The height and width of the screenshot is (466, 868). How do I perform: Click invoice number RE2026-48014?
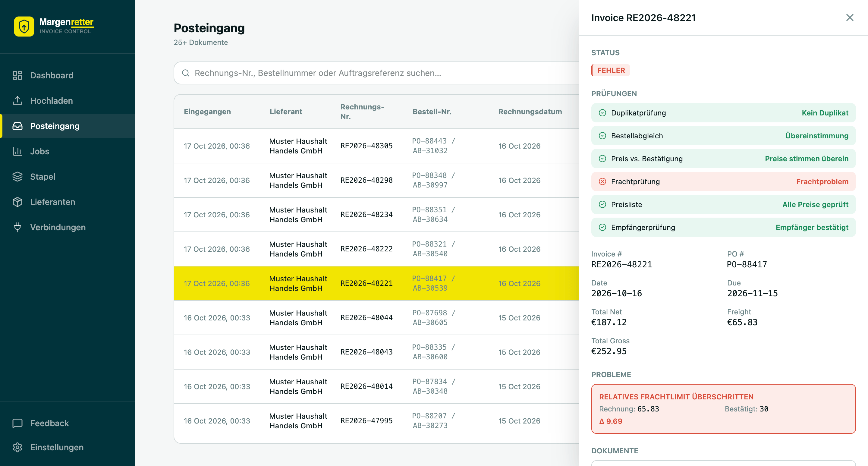click(x=366, y=386)
